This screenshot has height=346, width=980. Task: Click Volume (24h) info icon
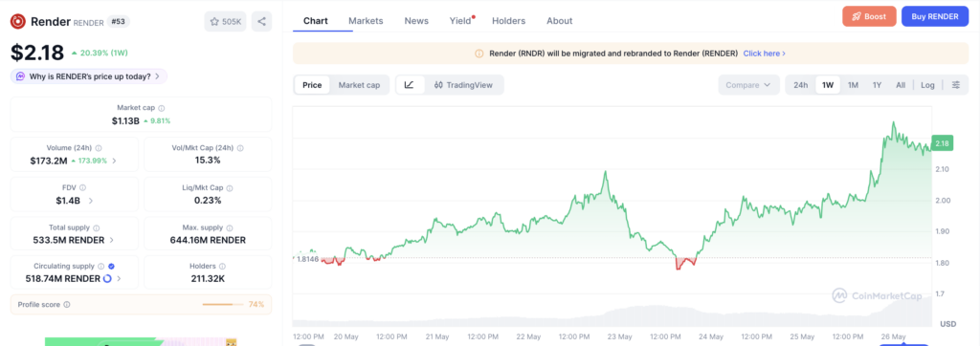pyautogui.click(x=99, y=149)
